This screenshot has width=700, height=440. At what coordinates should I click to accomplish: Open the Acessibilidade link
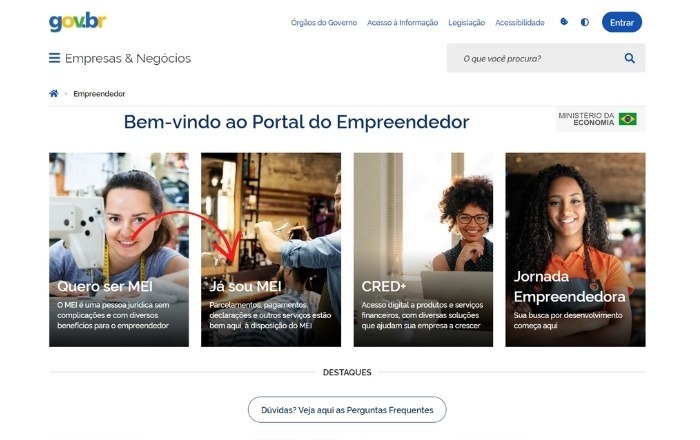[x=520, y=22]
